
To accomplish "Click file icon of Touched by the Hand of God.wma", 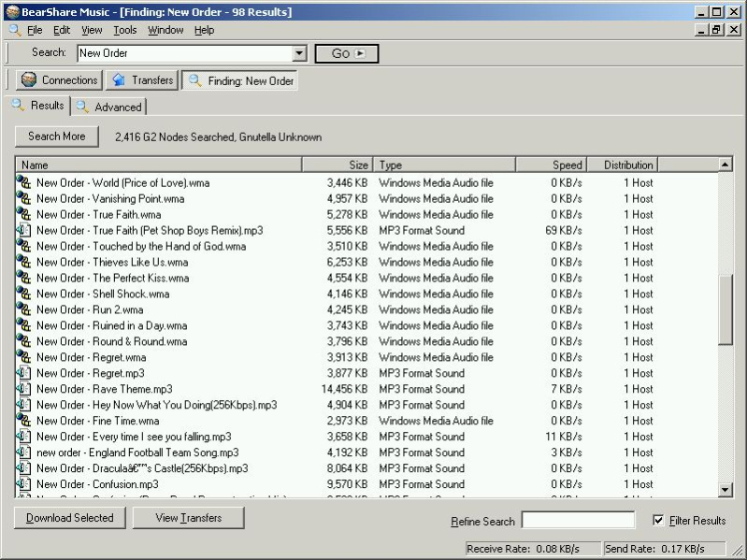I will [23, 246].
